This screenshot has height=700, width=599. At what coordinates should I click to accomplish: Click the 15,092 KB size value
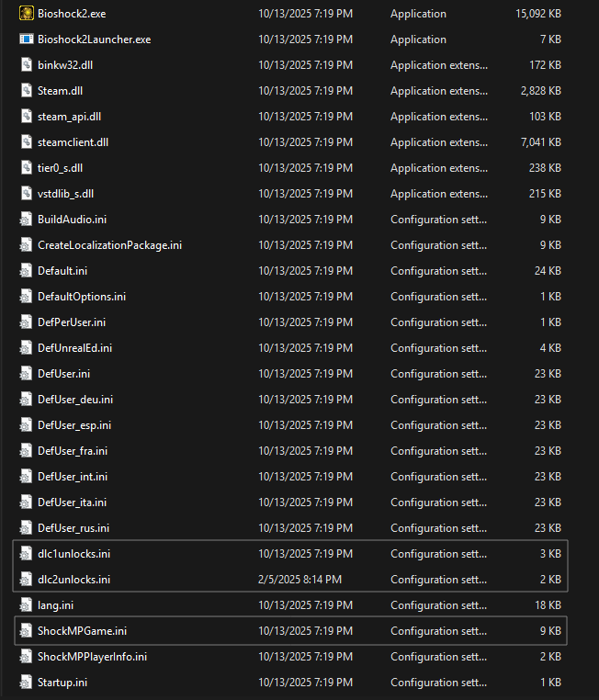[538, 14]
